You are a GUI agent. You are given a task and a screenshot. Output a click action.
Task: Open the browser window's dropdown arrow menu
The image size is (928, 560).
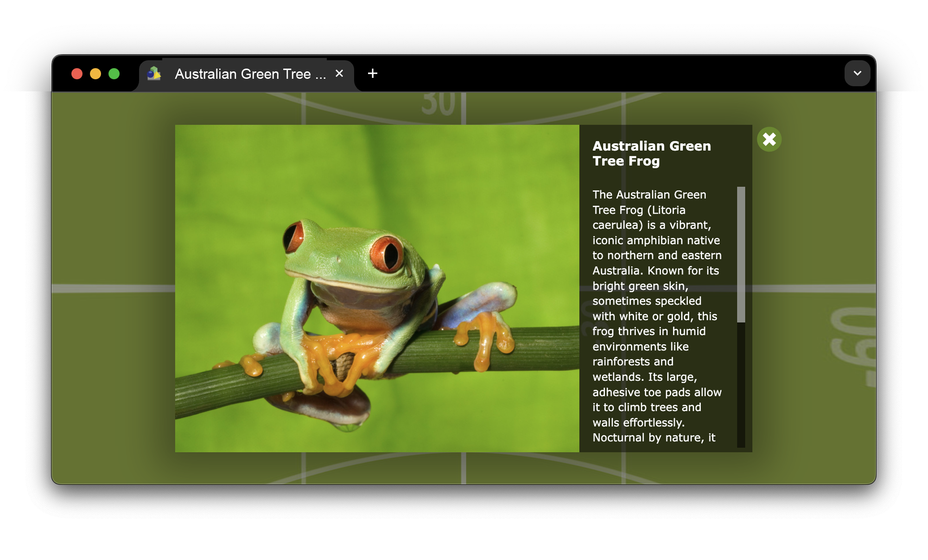pos(857,73)
